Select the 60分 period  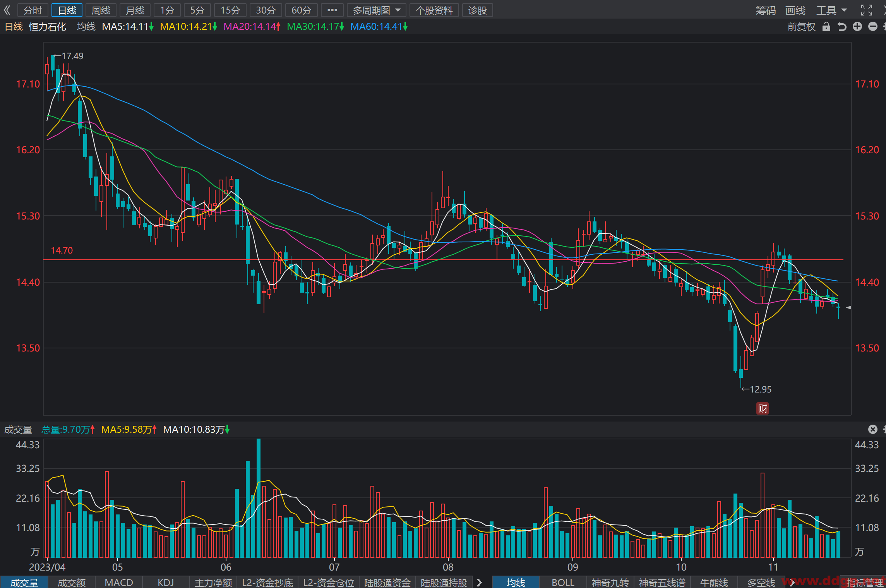(301, 10)
